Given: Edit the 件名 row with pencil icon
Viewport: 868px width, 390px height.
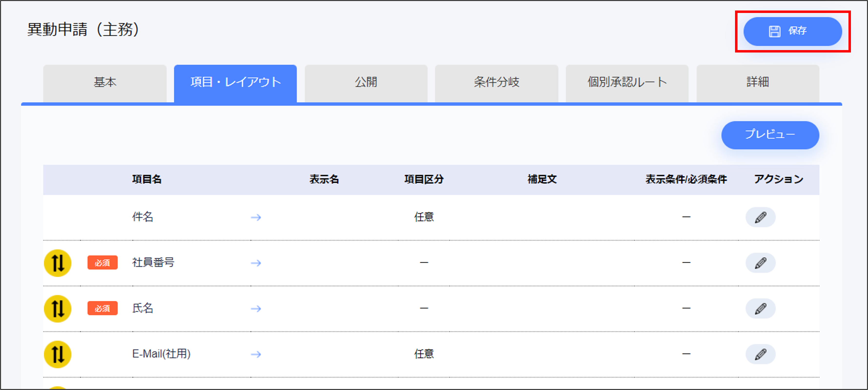Looking at the screenshot, I should [760, 217].
